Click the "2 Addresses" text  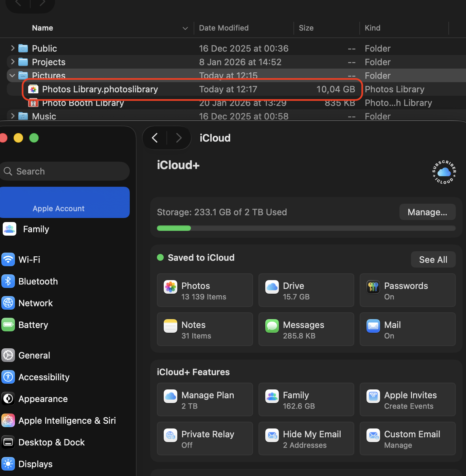305,445
